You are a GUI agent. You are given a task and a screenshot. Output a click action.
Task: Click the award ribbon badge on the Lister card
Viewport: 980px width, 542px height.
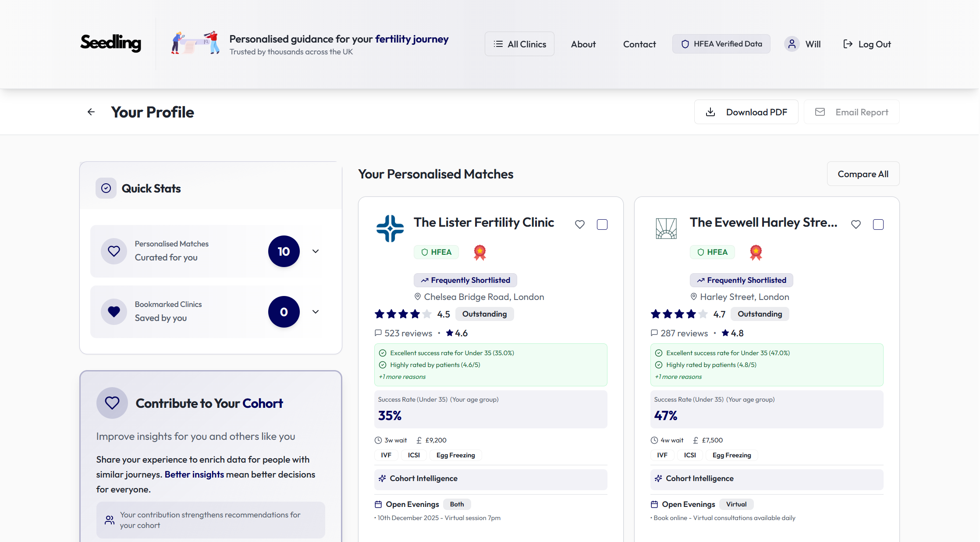pyautogui.click(x=479, y=252)
